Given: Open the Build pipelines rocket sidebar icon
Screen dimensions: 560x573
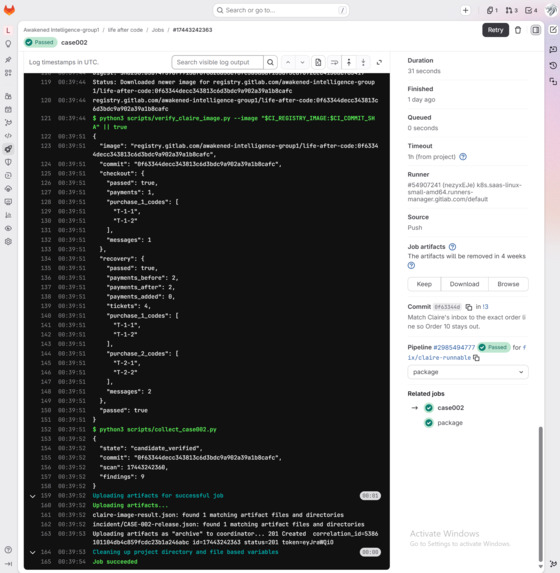Looking at the screenshot, I should click(8, 149).
